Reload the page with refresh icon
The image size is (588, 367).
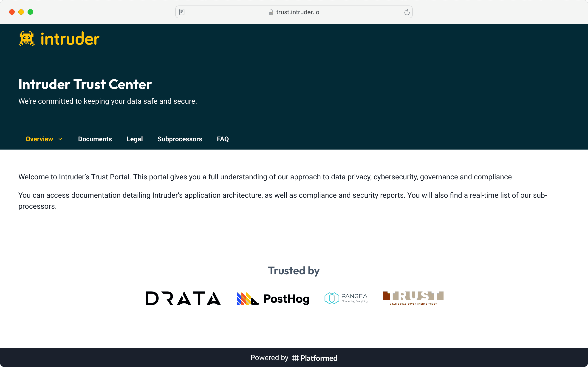point(407,12)
